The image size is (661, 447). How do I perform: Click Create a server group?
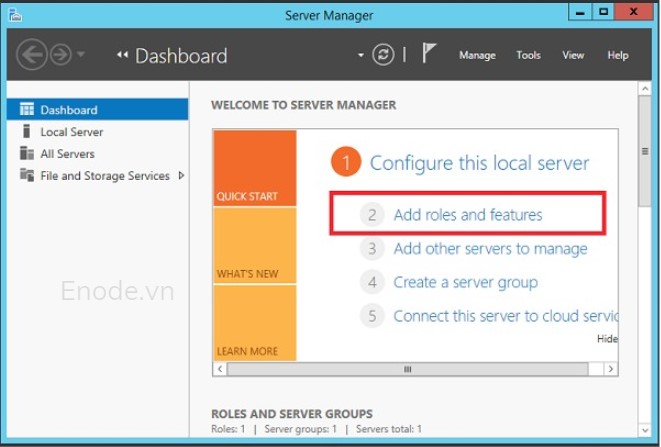(465, 282)
